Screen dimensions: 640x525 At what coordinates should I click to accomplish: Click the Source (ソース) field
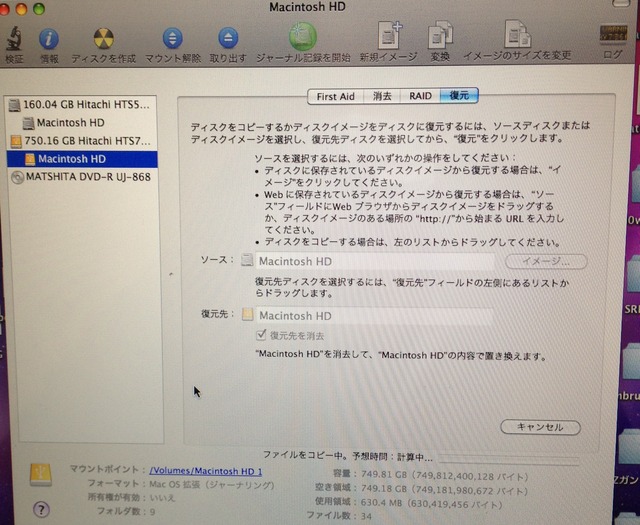pyautogui.click(x=375, y=261)
